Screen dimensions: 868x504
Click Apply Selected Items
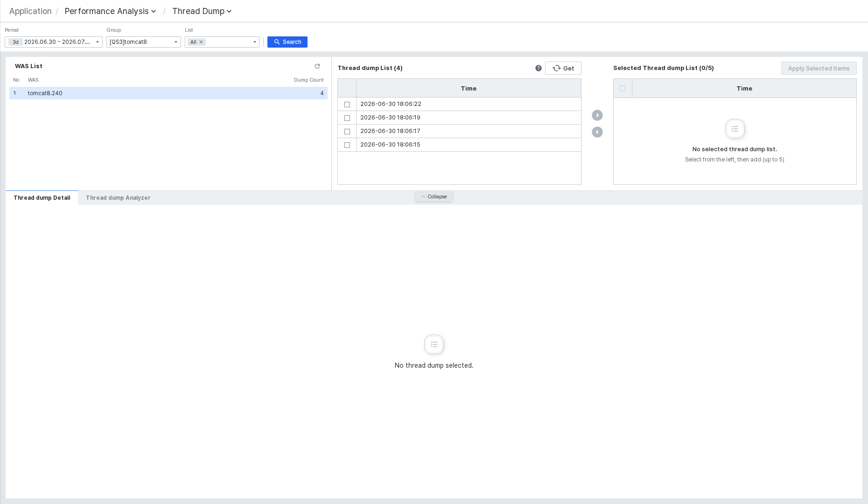819,68
